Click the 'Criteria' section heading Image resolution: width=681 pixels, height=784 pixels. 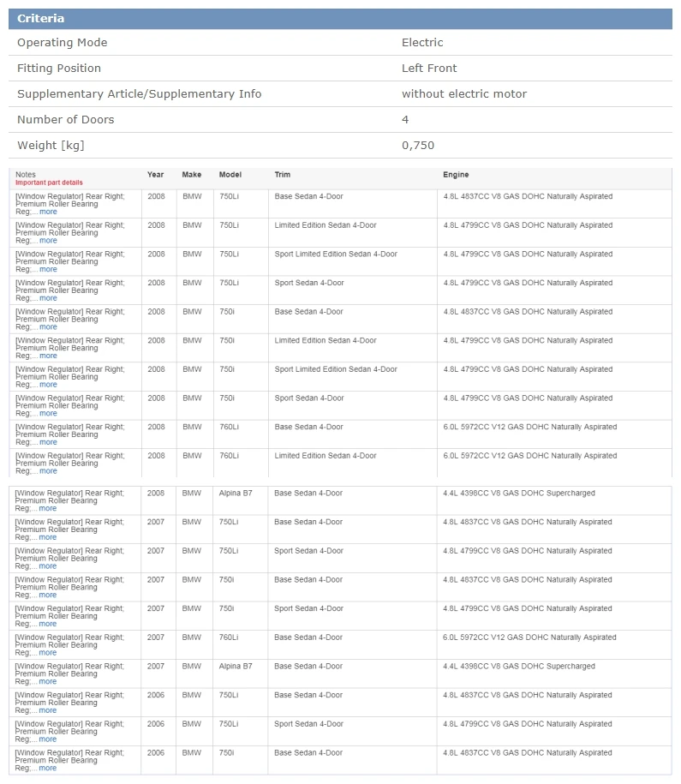tap(40, 19)
